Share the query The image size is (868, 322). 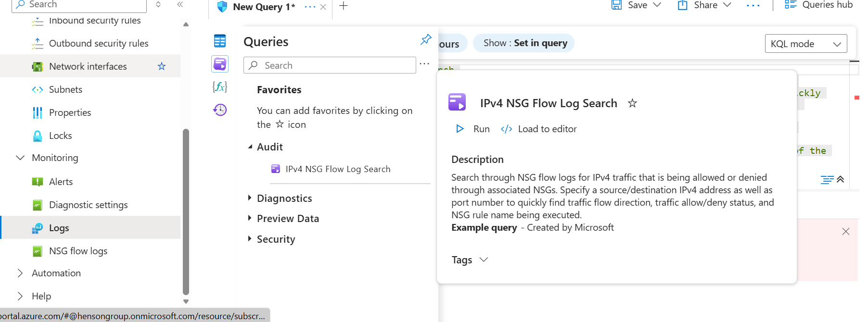tap(698, 5)
